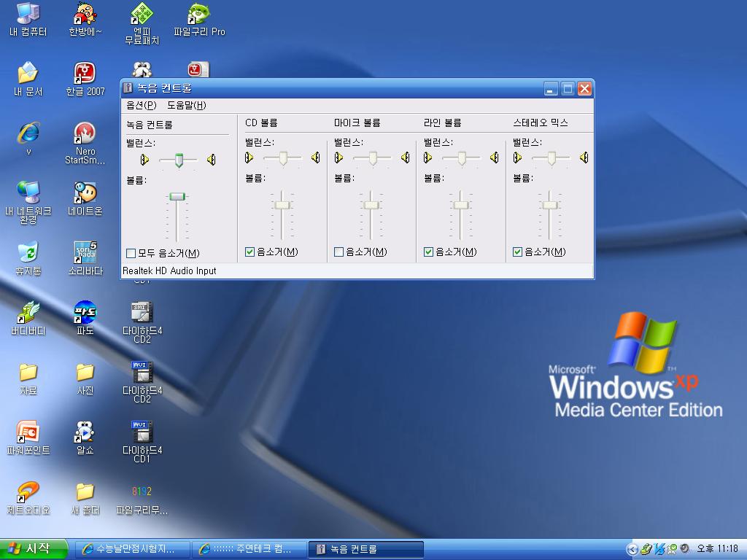Click the 라인 볼륨 column heading

[x=443, y=122]
